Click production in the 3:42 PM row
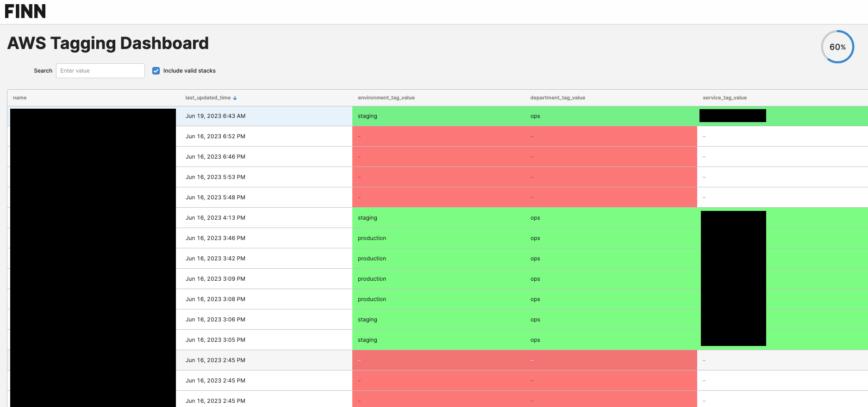The width and height of the screenshot is (868, 407). [x=372, y=259]
